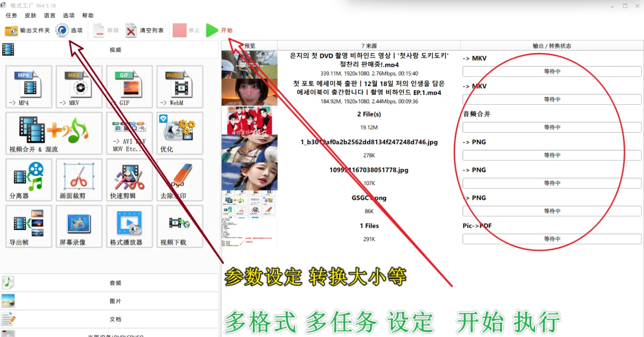The image size is (644, 337).
Task: Click the Pic->PDF output label
Action: coord(477,226)
